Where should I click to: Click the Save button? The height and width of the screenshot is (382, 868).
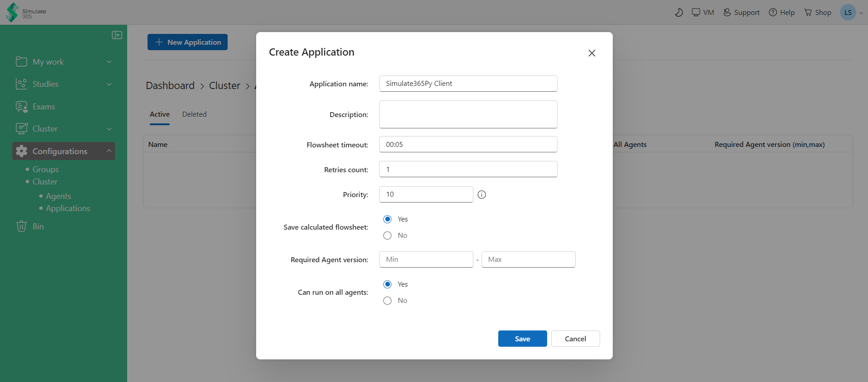click(x=522, y=339)
